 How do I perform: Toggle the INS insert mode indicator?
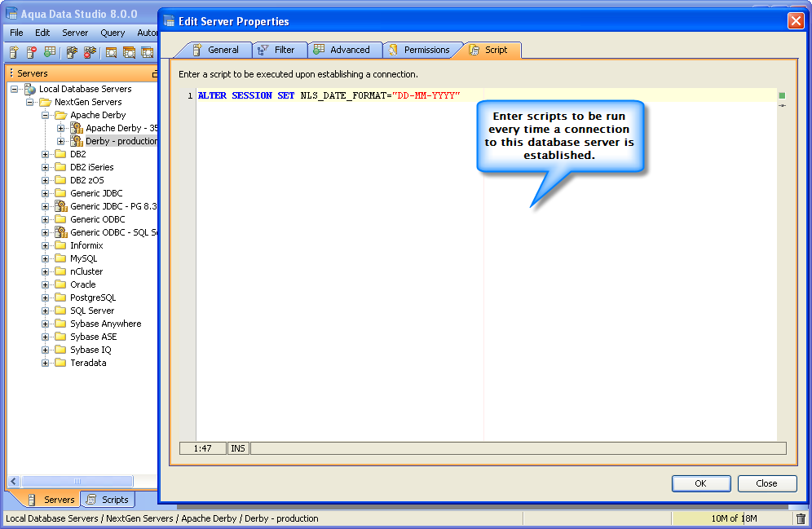click(x=238, y=448)
